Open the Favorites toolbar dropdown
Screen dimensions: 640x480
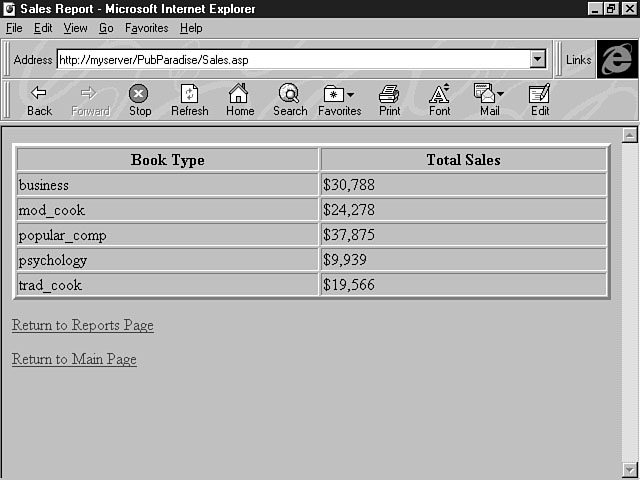pos(339,99)
